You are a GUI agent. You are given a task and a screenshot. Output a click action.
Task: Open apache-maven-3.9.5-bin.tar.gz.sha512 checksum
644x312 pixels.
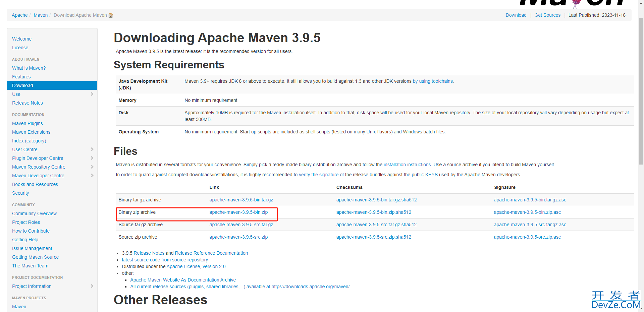click(x=376, y=200)
